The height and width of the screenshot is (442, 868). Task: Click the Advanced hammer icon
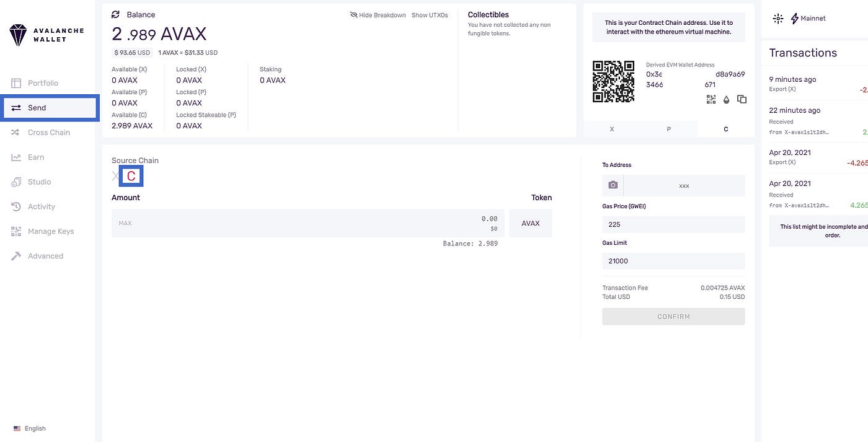pyautogui.click(x=16, y=256)
